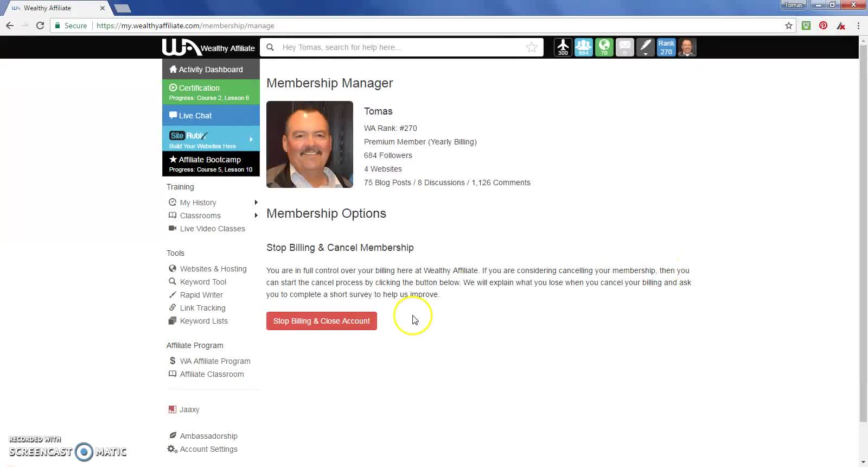Close the Wealthy Affiliate browser tab

pyautogui.click(x=102, y=8)
